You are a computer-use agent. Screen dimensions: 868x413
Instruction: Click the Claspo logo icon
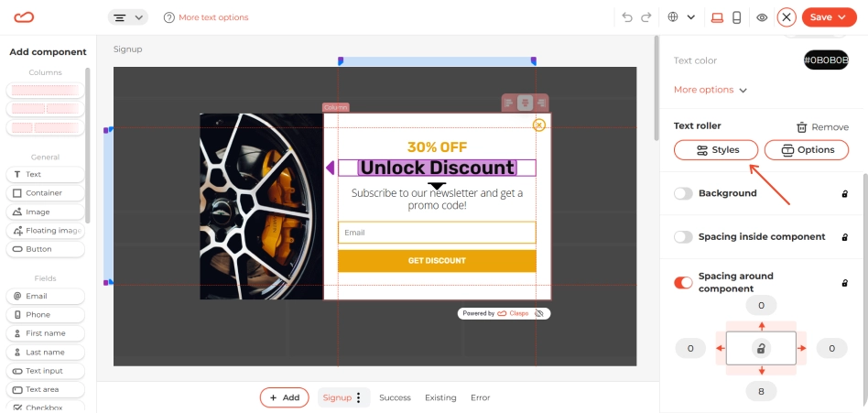pyautogui.click(x=24, y=17)
